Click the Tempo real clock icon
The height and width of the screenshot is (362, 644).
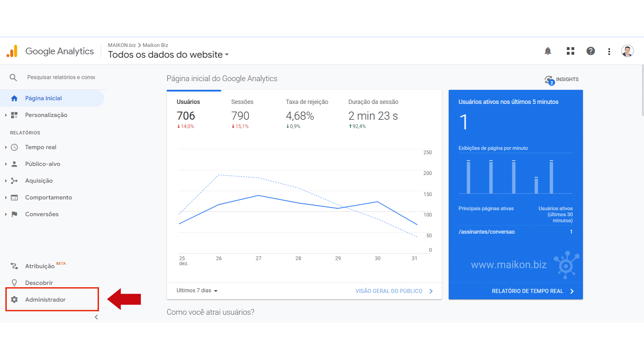coord(14,147)
